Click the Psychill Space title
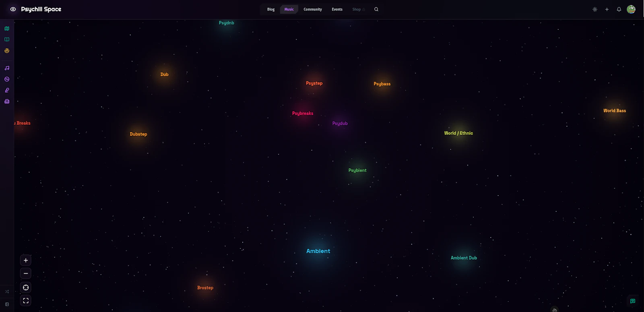Image resolution: width=644 pixels, height=312 pixels. click(41, 9)
